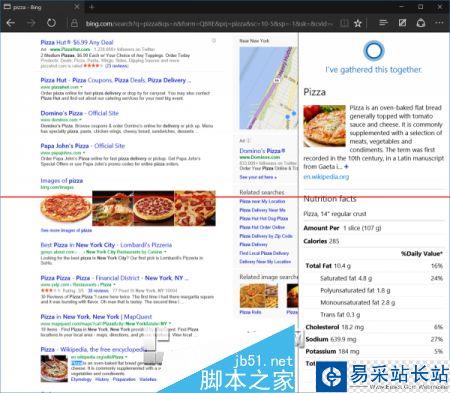This screenshot has width=450, height=393.
Task: Click the padlock security icon
Action: click(74, 23)
